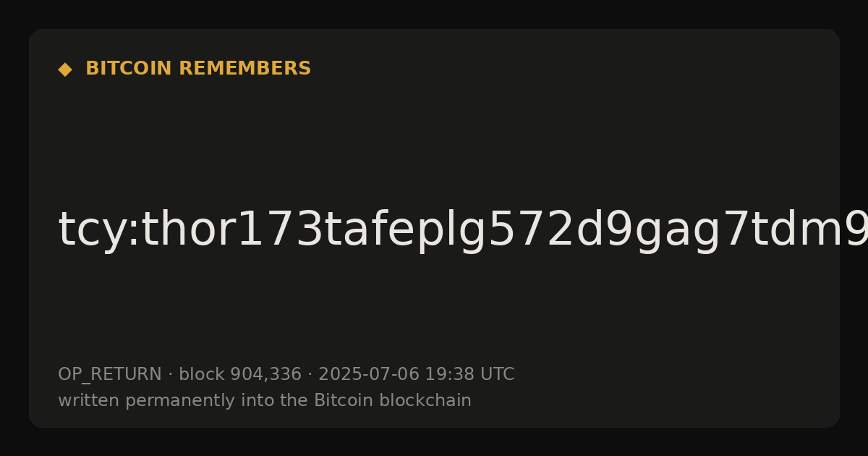Click the word BITCOIN in the header
Image resolution: width=868 pixels, height=456 pixels.
coord(129,69)
